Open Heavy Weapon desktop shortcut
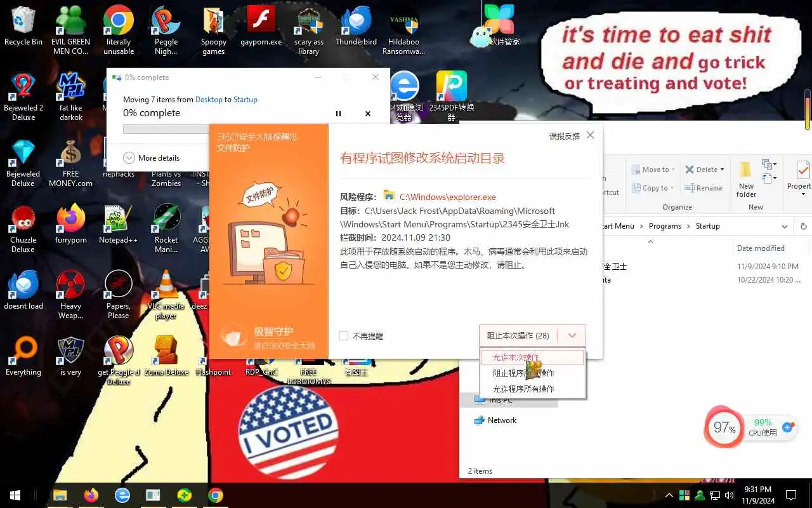Image resolution: width=812 pixels, height=508 pixels. pos(71,294)
